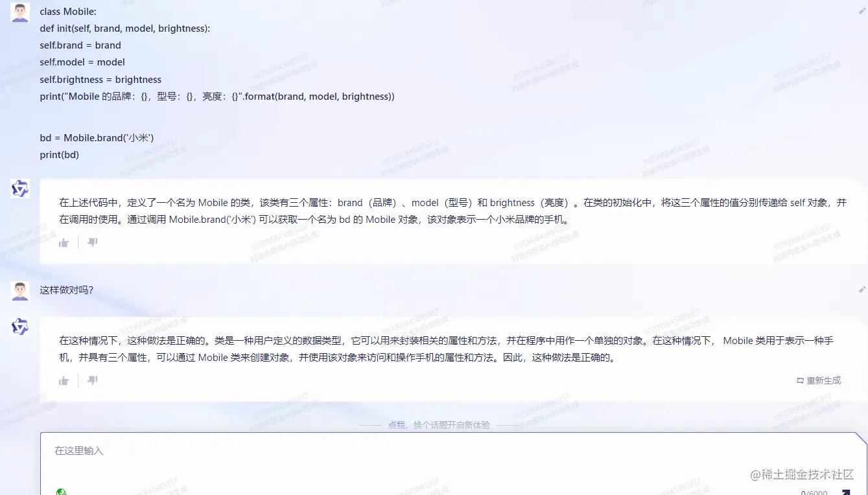Click the AI assistant logo of second reply
Screen dimensions: 868x495
[20, 327]
